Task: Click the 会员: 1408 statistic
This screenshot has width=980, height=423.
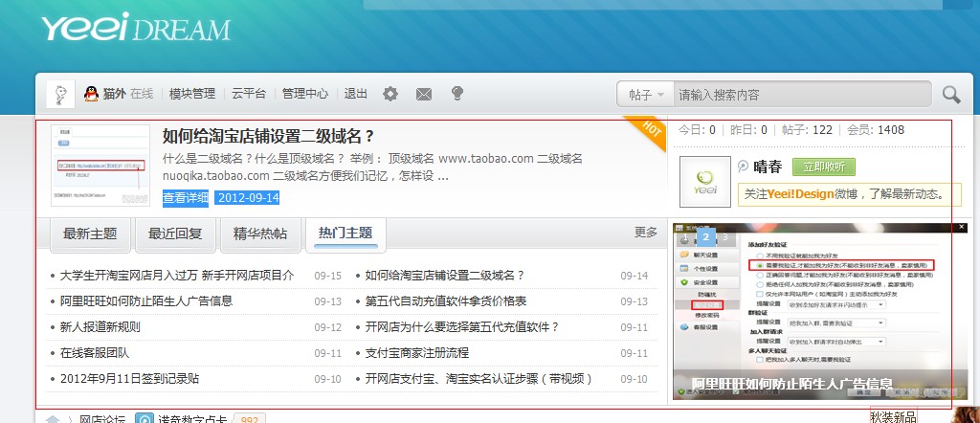Action: [x=876, y=130]
